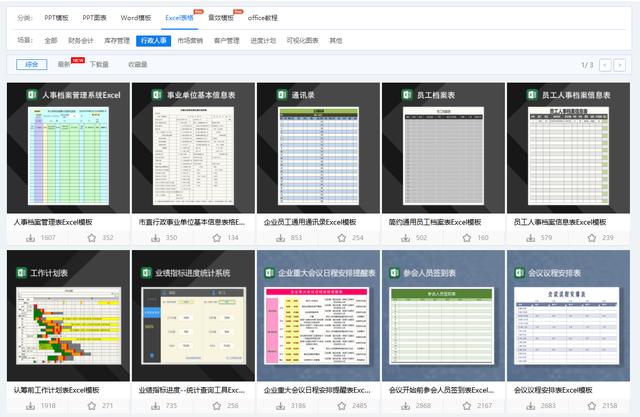Star the 人事档案管理表Excel模板 card

coord(92,238)
